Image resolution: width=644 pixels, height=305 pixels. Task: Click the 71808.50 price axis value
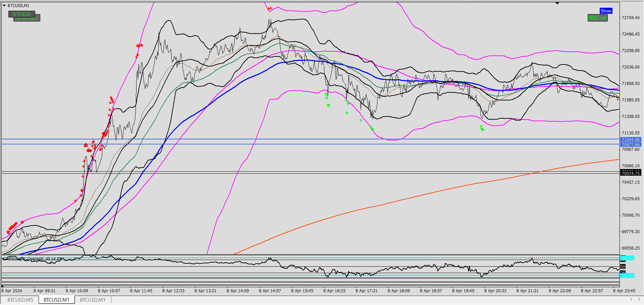(631, 83)
